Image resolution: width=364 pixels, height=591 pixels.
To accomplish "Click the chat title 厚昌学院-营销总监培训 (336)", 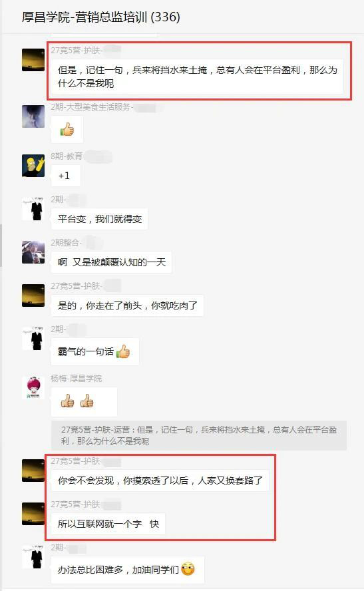I will [100, 17].
